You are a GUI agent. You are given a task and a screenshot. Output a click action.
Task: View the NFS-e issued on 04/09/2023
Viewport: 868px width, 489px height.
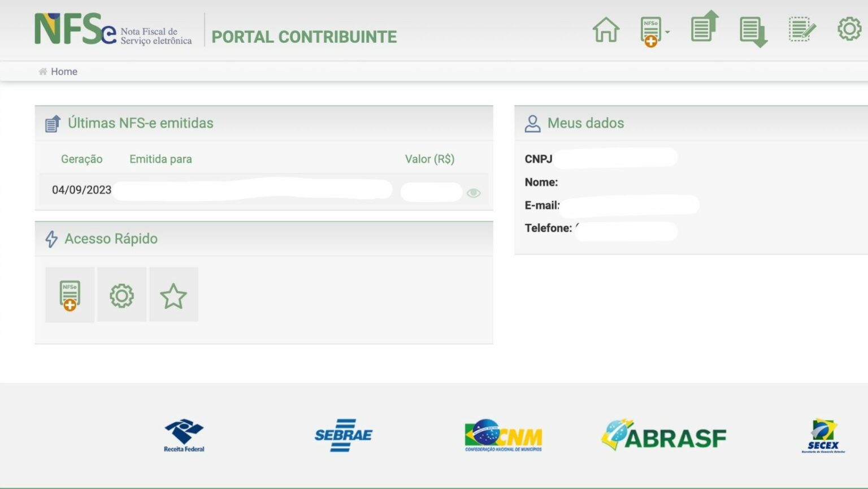point(474,193)
